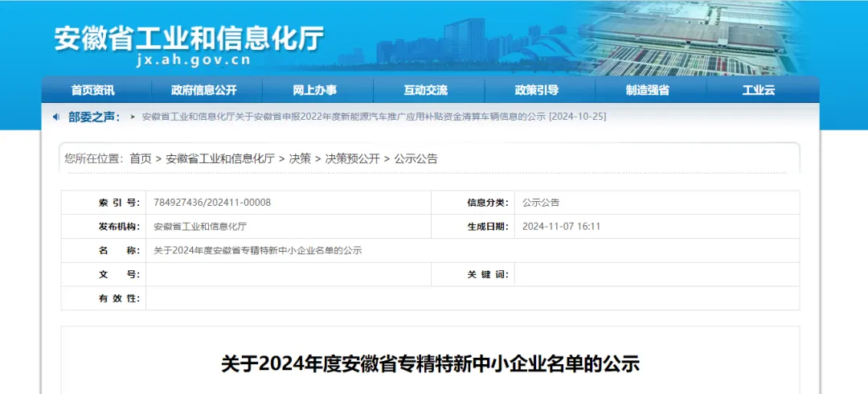Click the 决策 breadcrumb link
This screenshot has height=394, width=868.
click(300, 159)
